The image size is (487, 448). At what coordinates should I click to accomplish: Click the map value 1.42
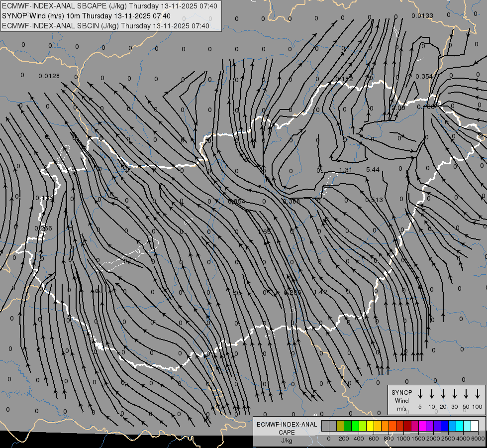tap(320, 292)
